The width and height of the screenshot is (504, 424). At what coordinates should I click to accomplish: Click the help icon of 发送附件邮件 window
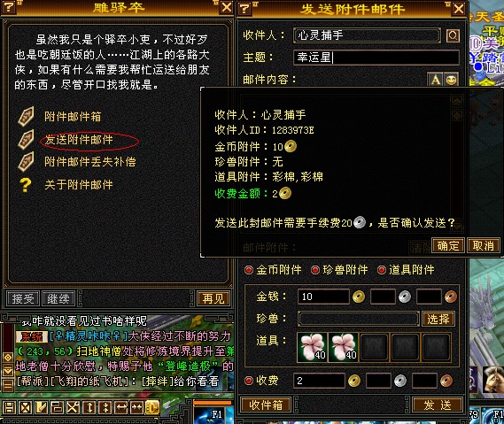click(245, 8)
